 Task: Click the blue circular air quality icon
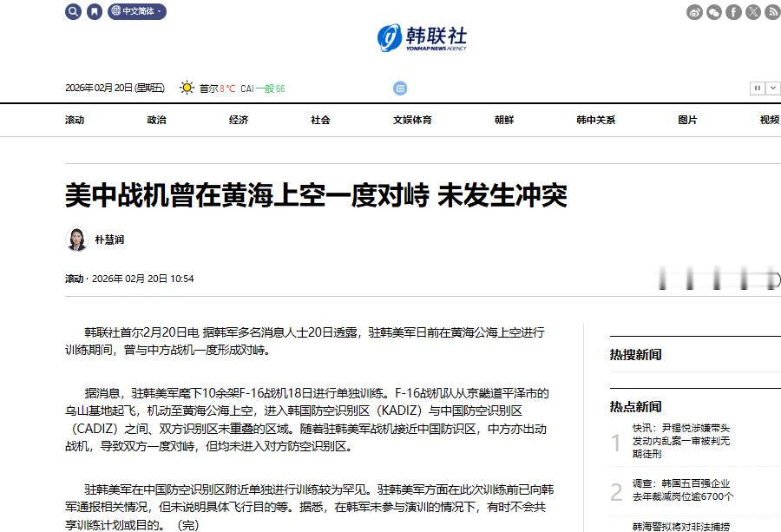point(400,88)
